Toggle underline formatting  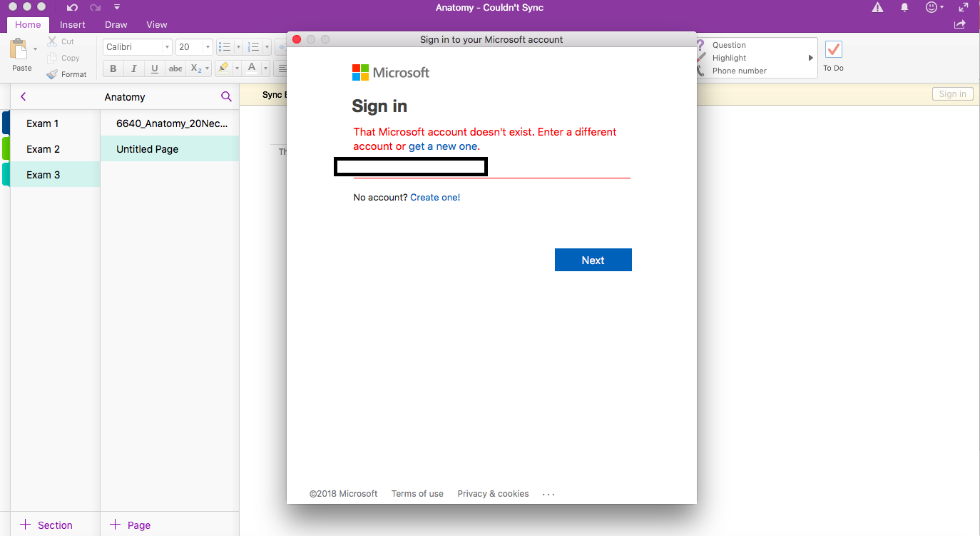[154, 69]
